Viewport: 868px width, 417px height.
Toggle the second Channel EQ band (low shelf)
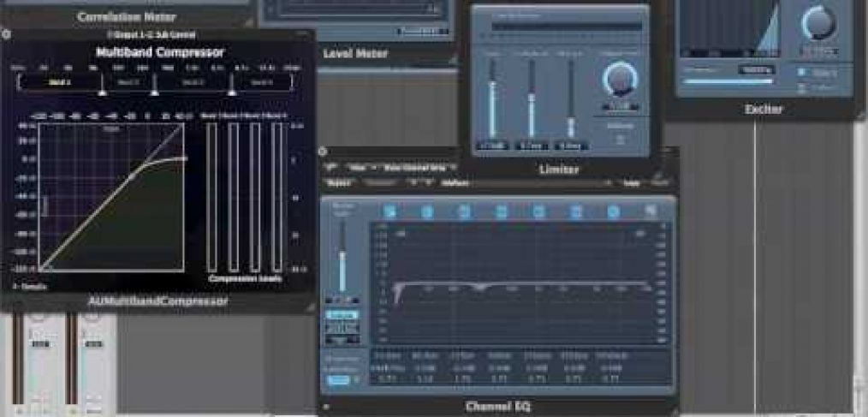(427, 211)
